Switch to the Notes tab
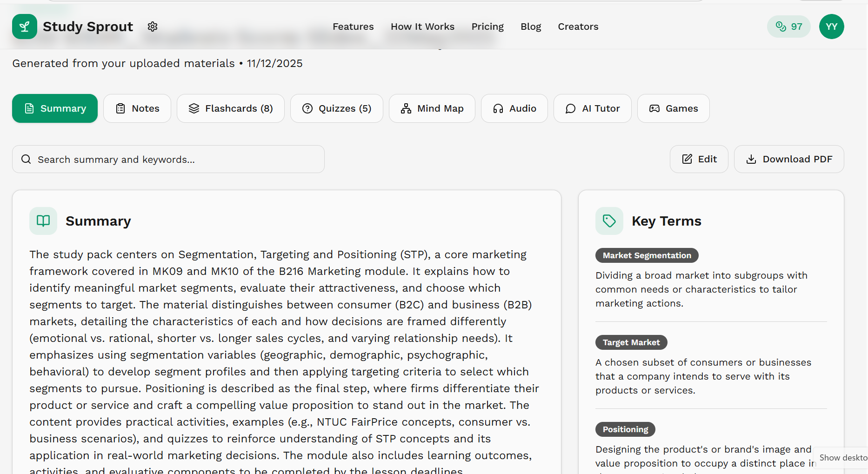The image size is (868, 474). 137,108
